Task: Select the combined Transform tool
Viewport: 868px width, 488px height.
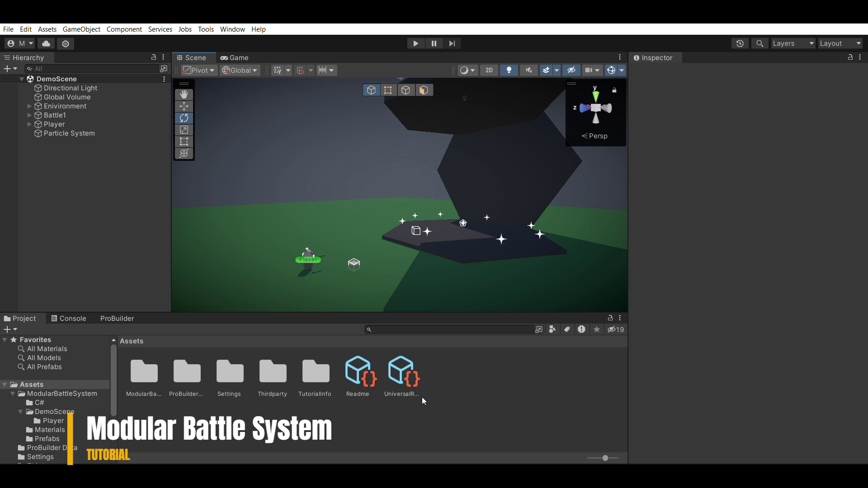Action: coord(184,153)
